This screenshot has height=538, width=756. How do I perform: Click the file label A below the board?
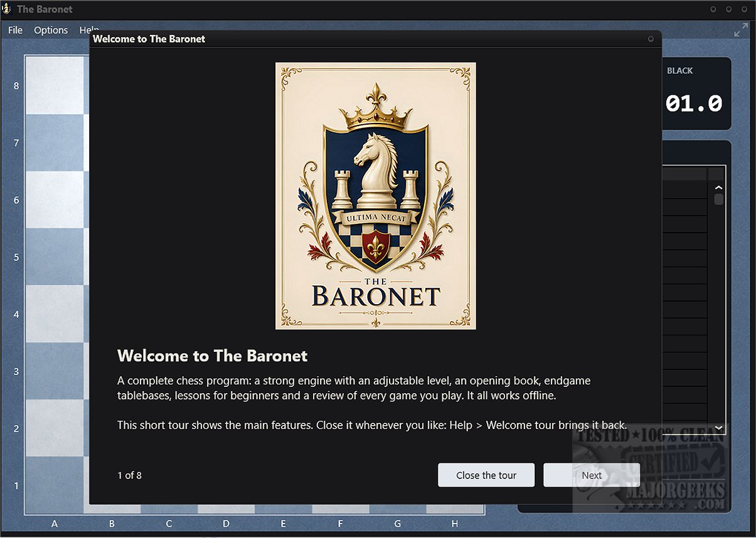point(55,524)
